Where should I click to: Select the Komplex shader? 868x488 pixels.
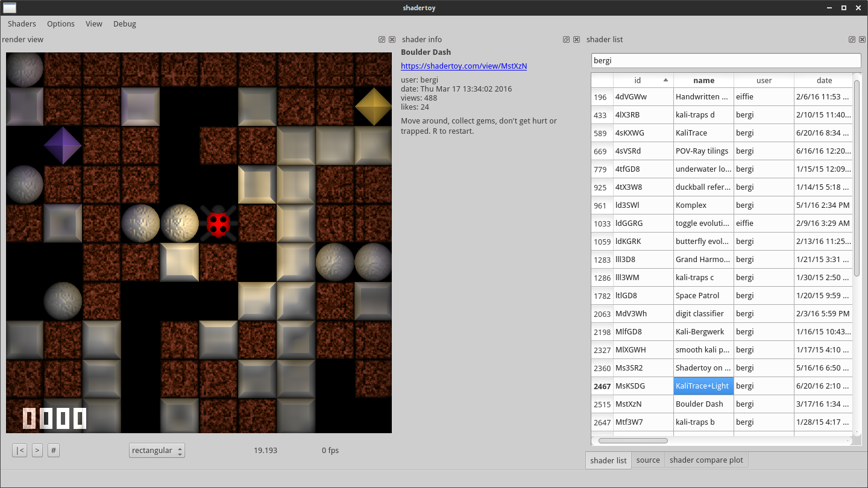(703, 205)
